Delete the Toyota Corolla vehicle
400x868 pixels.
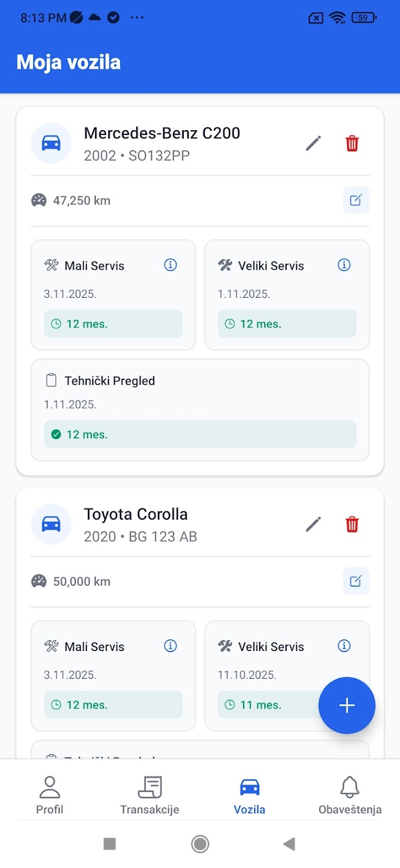(x=352, y=524)
